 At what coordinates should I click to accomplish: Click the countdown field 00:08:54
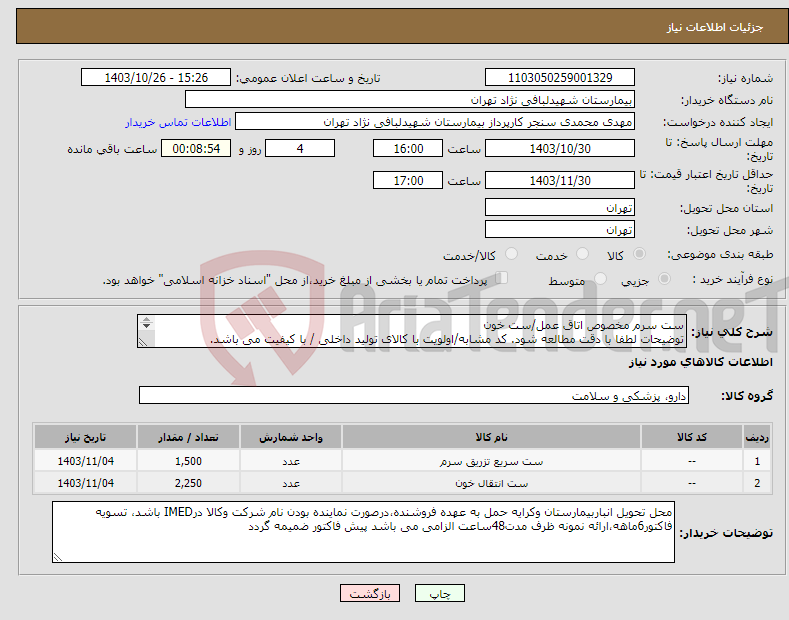click(196, 148)
